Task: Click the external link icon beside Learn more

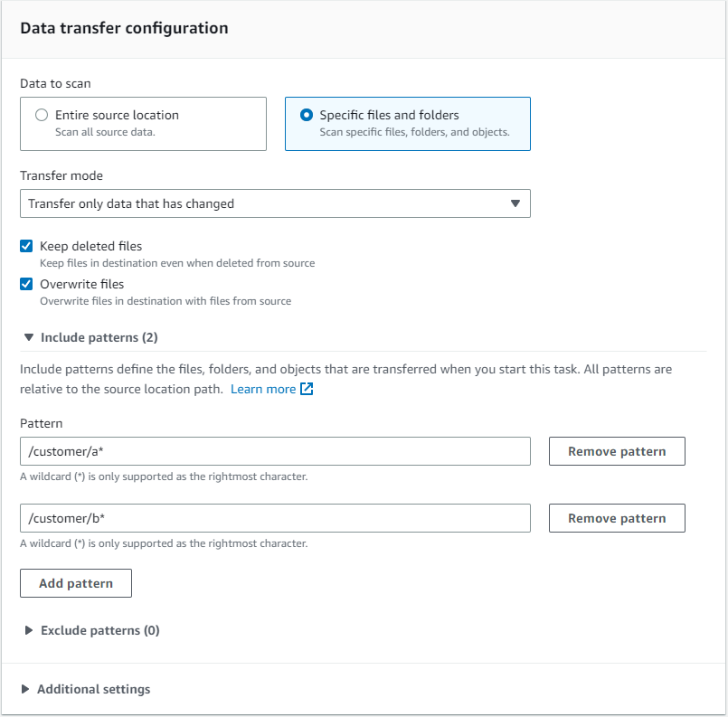Action: tap(306, 388)
